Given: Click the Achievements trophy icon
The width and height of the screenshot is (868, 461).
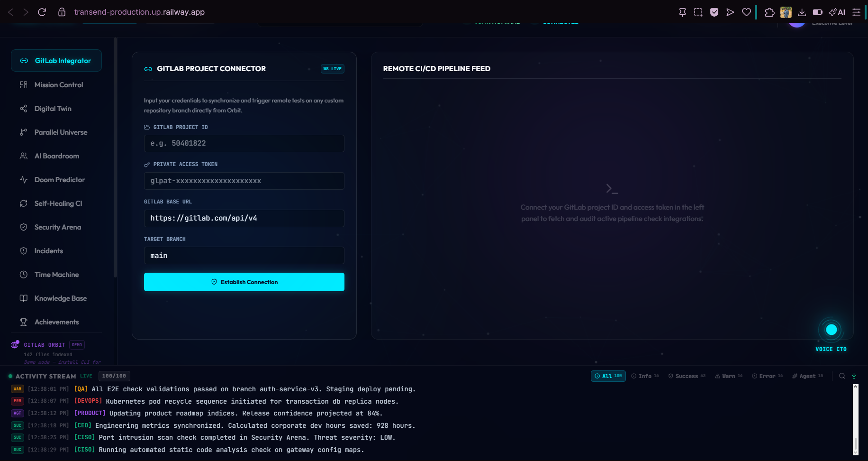Looking at the screenshot, I should 24,322.
